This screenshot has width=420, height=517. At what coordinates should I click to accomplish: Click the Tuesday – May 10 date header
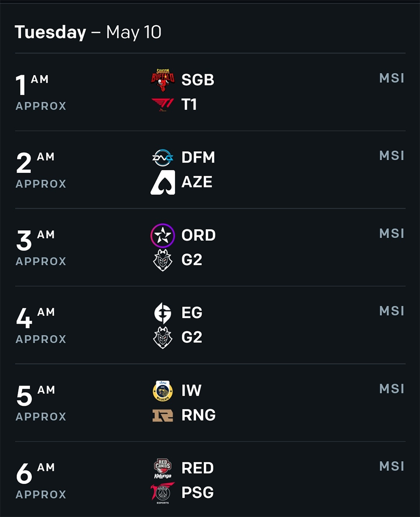click(88, 32)
